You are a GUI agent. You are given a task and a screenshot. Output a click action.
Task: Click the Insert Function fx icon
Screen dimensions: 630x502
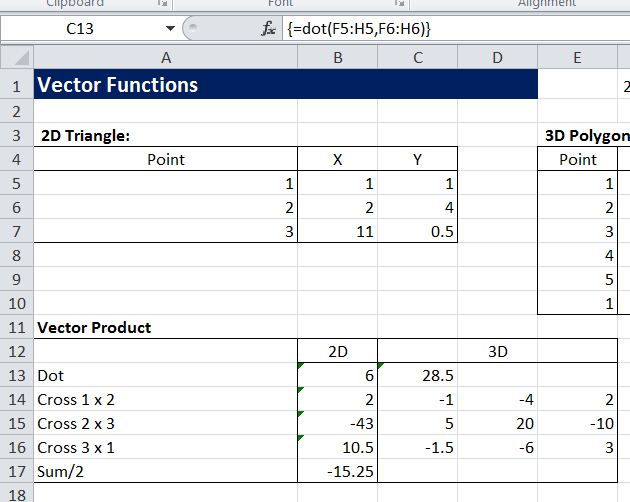267,29
